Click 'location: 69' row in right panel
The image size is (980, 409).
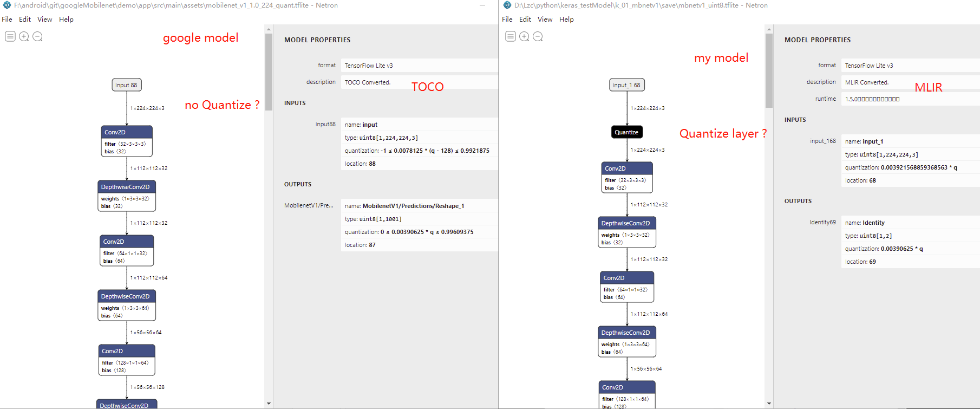[911, 262]
